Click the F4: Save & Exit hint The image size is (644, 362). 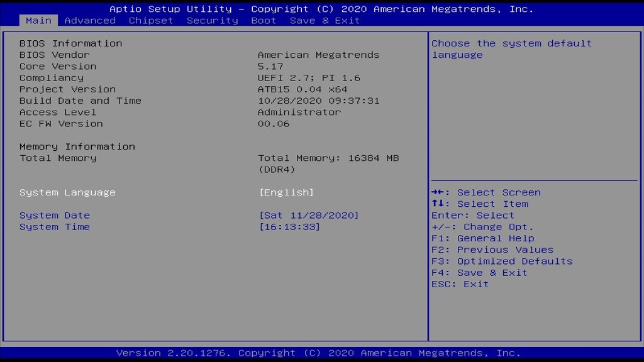coord(479,273)
